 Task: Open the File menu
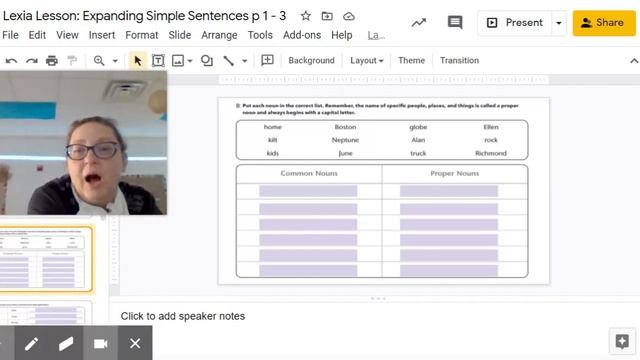pyautogui.click(x=10, y=35)
